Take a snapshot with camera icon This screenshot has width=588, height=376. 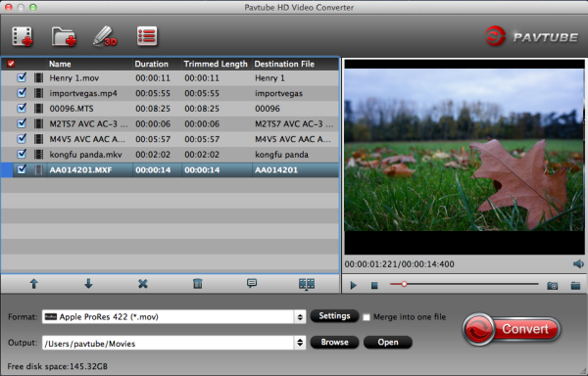[x=553, y=286]
